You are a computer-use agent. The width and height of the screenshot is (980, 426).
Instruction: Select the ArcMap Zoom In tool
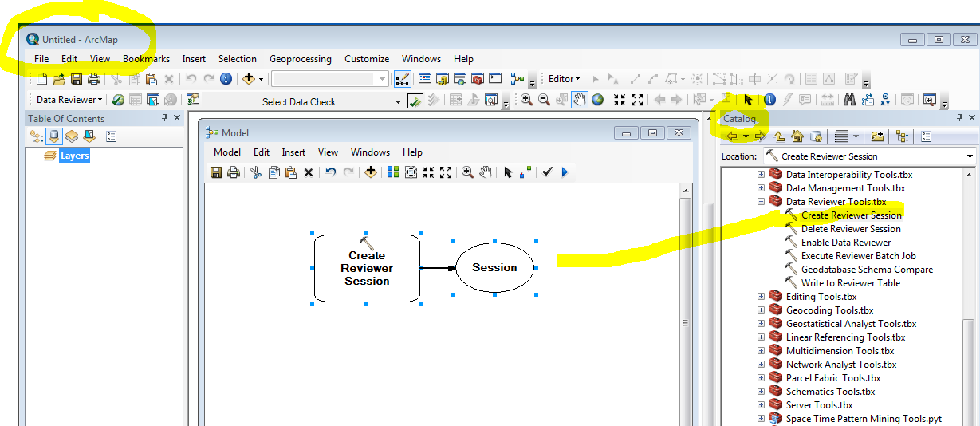tap(527, 100)
